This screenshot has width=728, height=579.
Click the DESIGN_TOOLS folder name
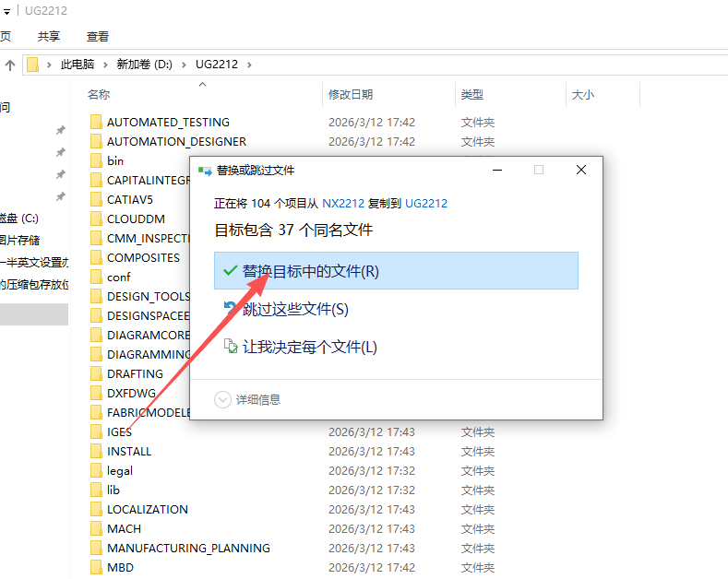point(149,297)
